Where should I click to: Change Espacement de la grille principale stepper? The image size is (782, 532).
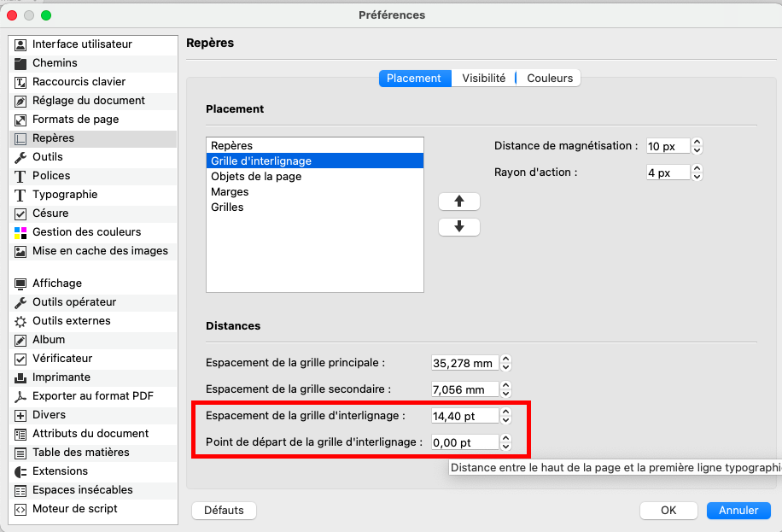(x=505, y=363)
